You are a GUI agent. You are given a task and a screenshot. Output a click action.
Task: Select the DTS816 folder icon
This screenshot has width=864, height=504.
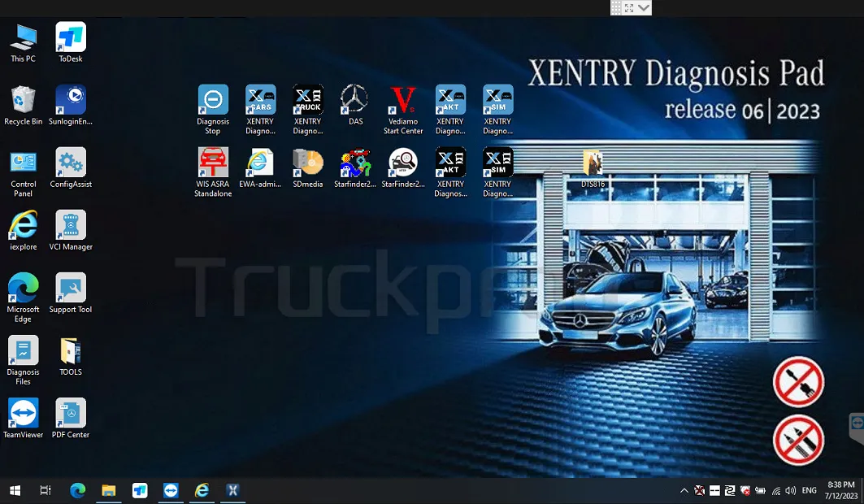click(593, 163)
